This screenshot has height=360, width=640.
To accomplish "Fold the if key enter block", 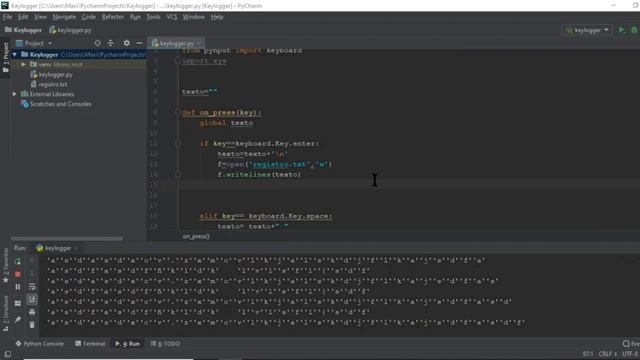I will [x=178, y=143].
